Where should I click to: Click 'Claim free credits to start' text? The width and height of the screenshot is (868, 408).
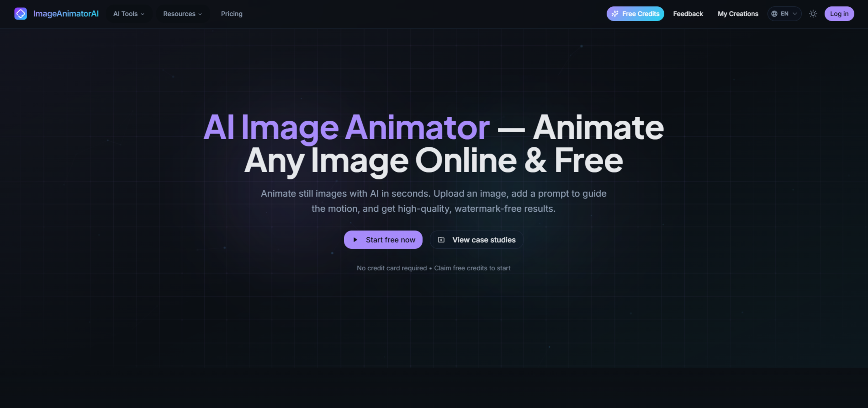(x=472, y=268)
